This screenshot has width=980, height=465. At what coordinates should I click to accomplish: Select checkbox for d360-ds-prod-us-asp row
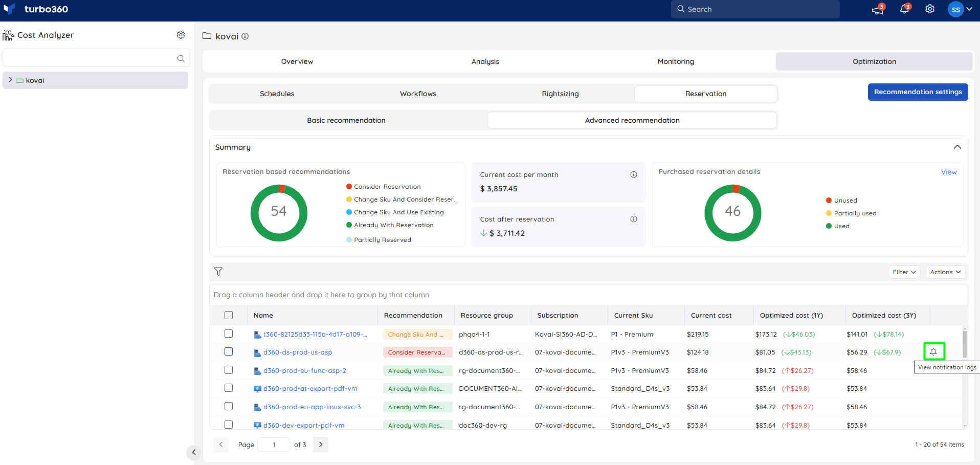tap(229, 351)
